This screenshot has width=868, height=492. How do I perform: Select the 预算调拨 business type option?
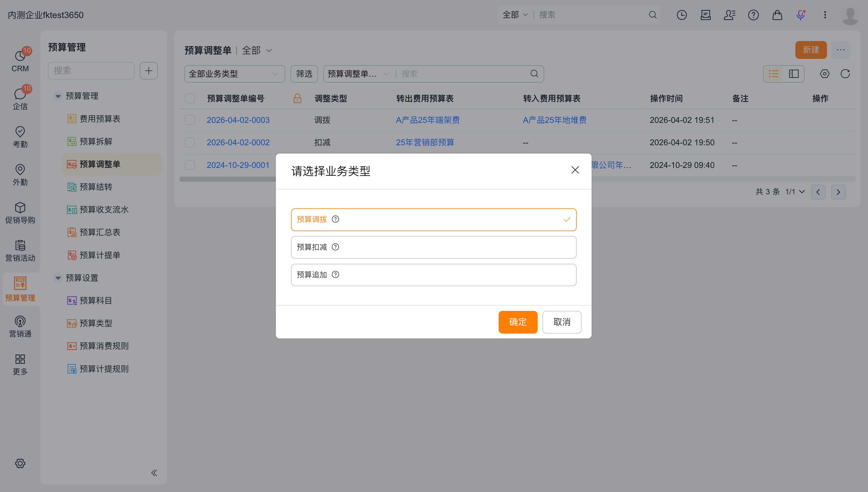click(433, 220)
